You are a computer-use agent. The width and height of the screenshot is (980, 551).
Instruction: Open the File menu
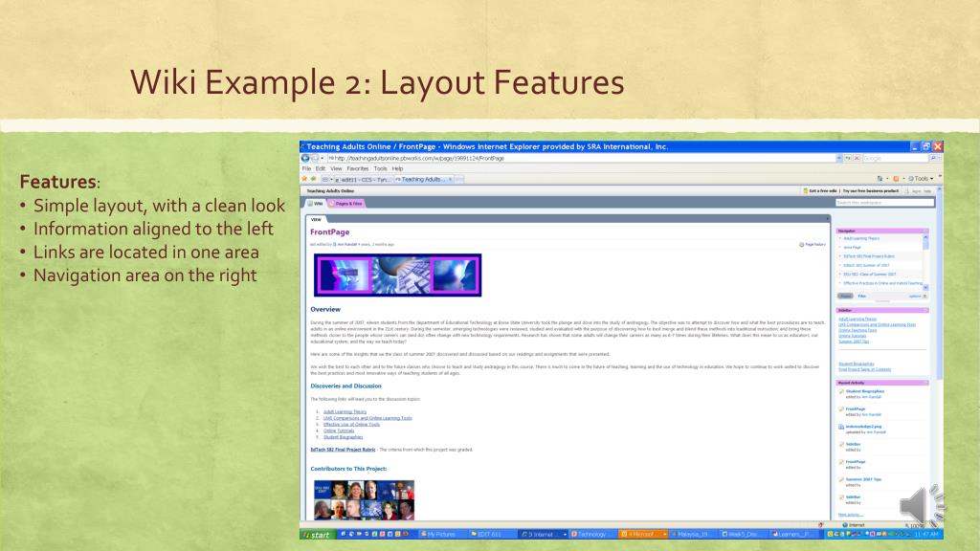[x=306, y=168]
